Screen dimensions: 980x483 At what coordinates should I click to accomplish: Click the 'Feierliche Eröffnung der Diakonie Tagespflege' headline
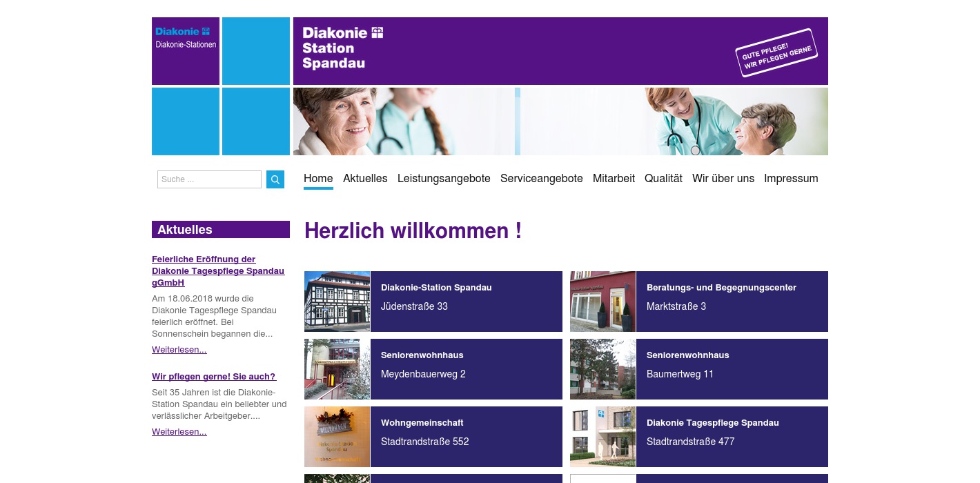(218, 270)
